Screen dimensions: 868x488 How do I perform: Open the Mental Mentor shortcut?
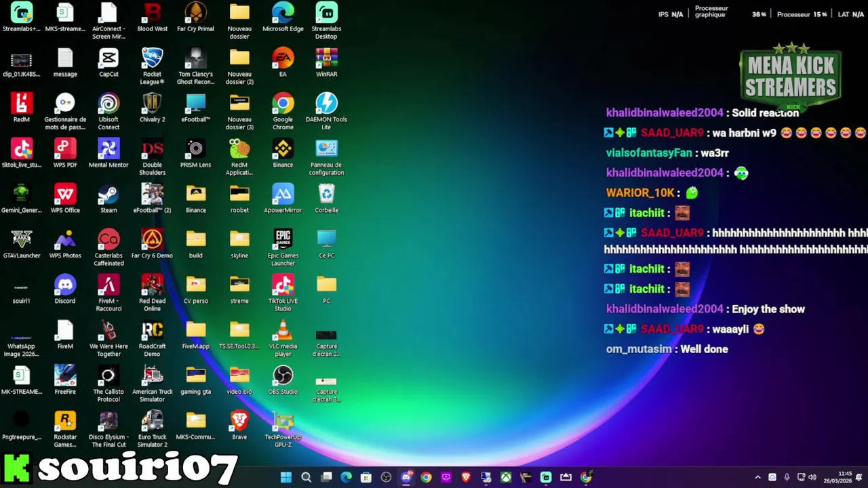click(108, 154)
